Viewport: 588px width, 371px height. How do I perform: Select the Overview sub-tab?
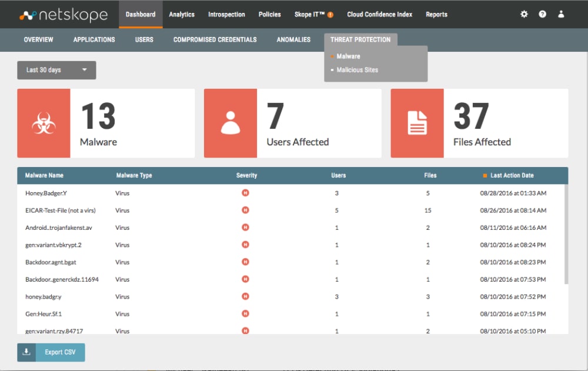coord(39,40)
